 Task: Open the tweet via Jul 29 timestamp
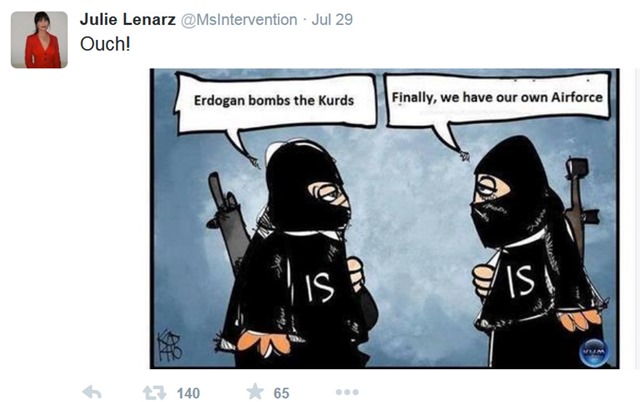point(332,20)
